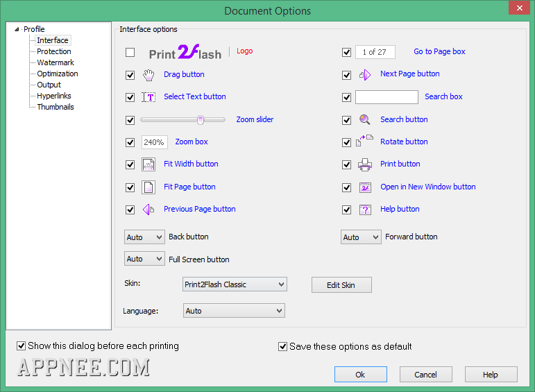The image size is (535, 392).
Task: Click the 240% zoom box field
Action: [x=154, y=142]
